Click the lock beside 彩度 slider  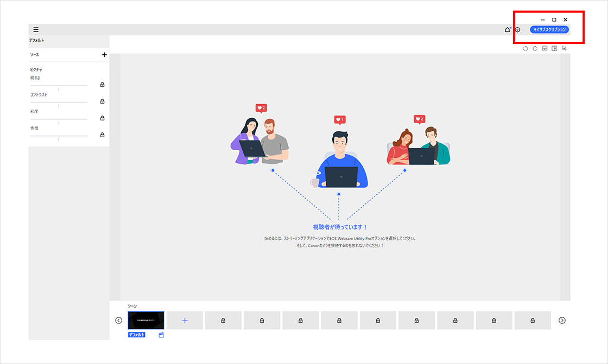(x=102, y=118)
